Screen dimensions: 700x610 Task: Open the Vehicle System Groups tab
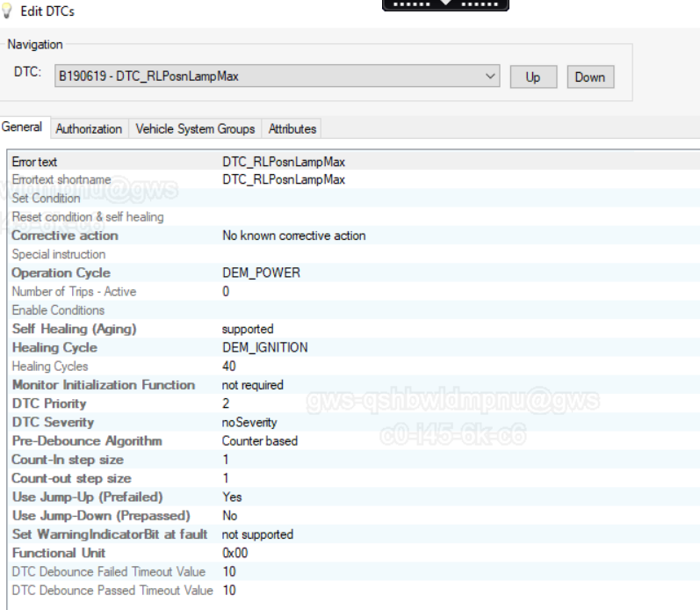pos(195,129)
